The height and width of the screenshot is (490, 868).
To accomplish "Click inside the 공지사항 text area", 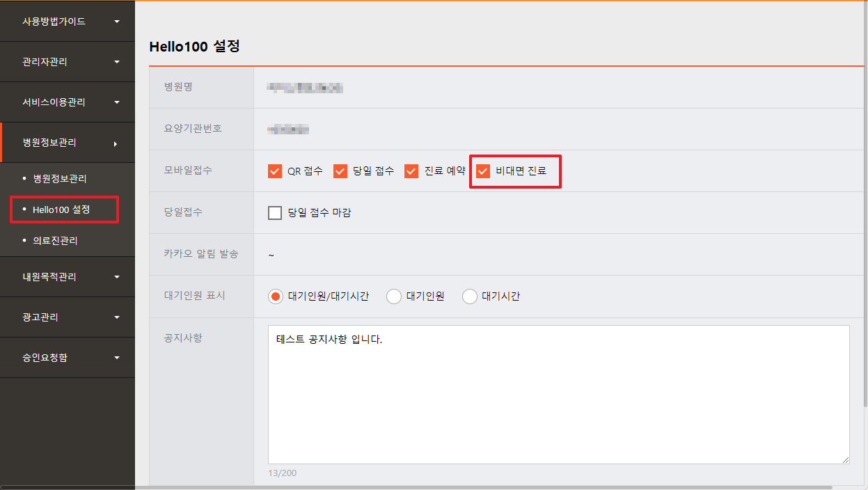I will point(558,394).
